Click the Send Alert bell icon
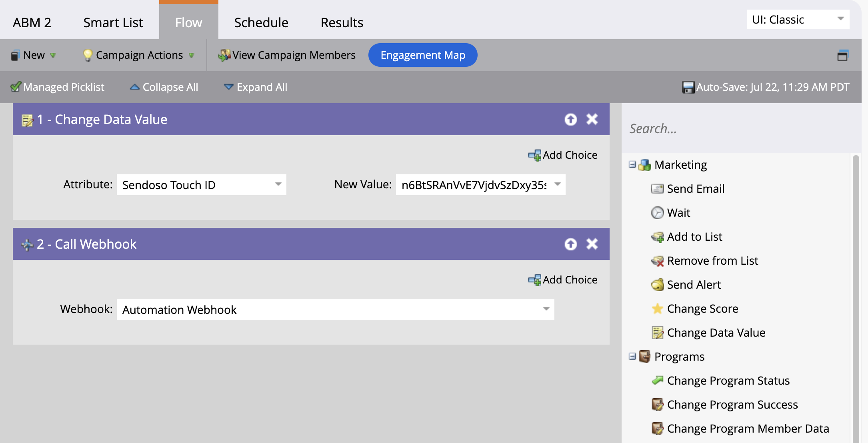Image resolution: width=868 pixels, height=443 pixels. [x=658, y=285]
